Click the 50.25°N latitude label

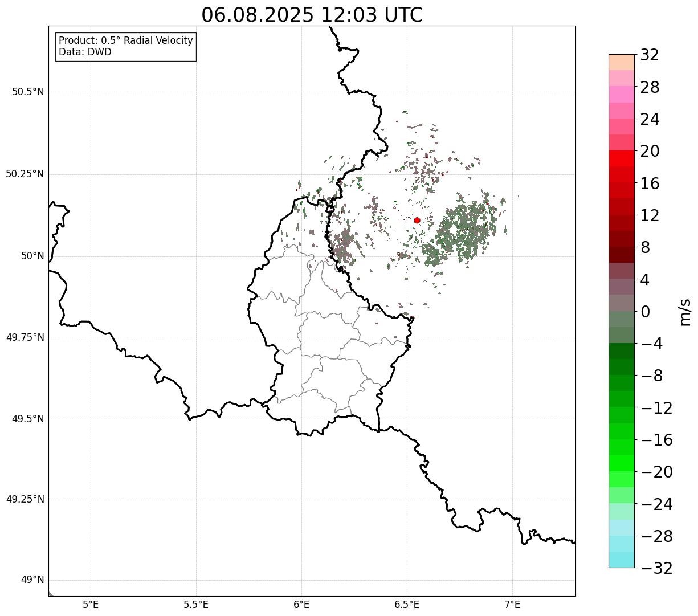point(25,174)
